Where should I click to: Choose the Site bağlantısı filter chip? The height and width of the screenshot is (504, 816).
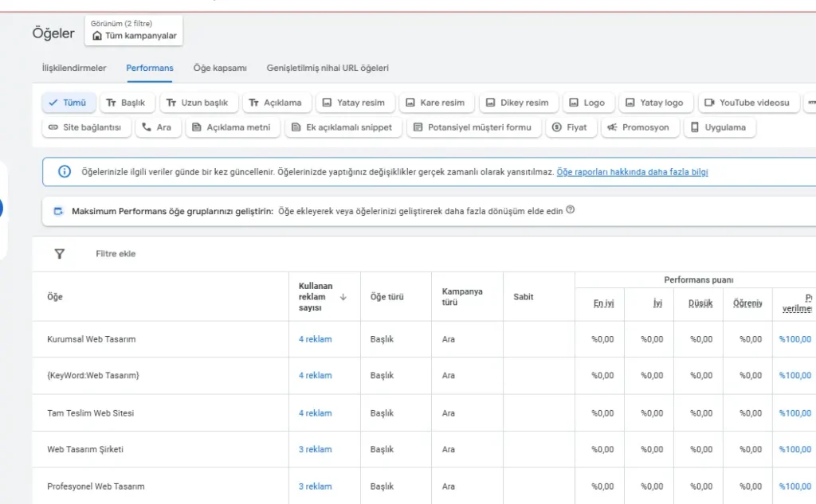pyautogui.click(x=86, y=127)
